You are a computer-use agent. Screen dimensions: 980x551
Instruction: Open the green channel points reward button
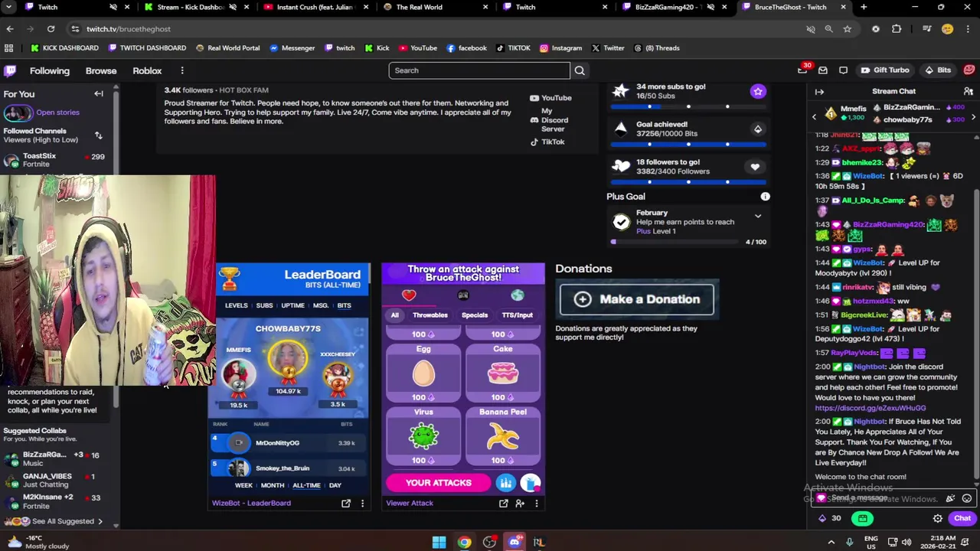coord(863,518)
